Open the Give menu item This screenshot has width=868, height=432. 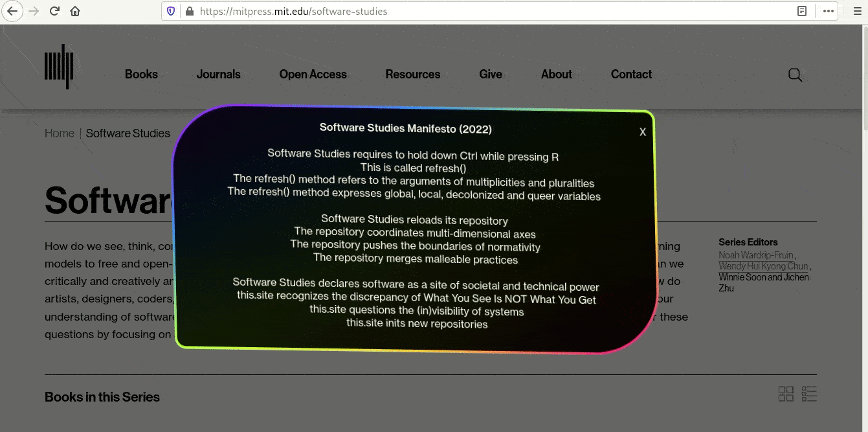[491, 74]
